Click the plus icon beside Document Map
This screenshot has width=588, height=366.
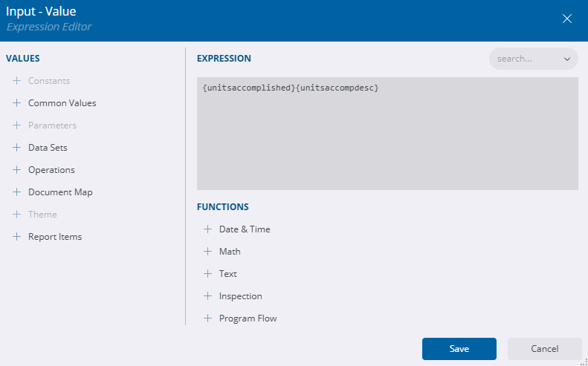[16, 192]
